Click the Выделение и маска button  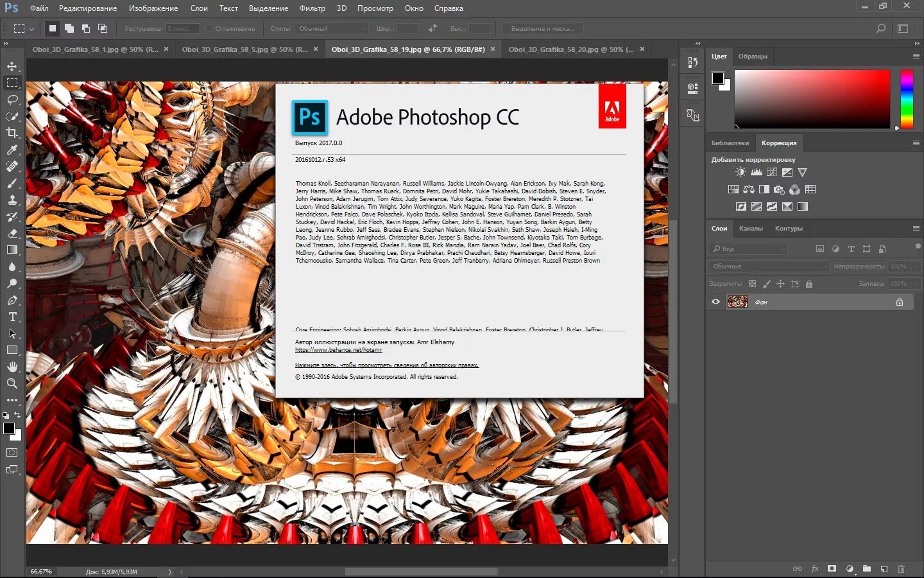click(543, 28)
